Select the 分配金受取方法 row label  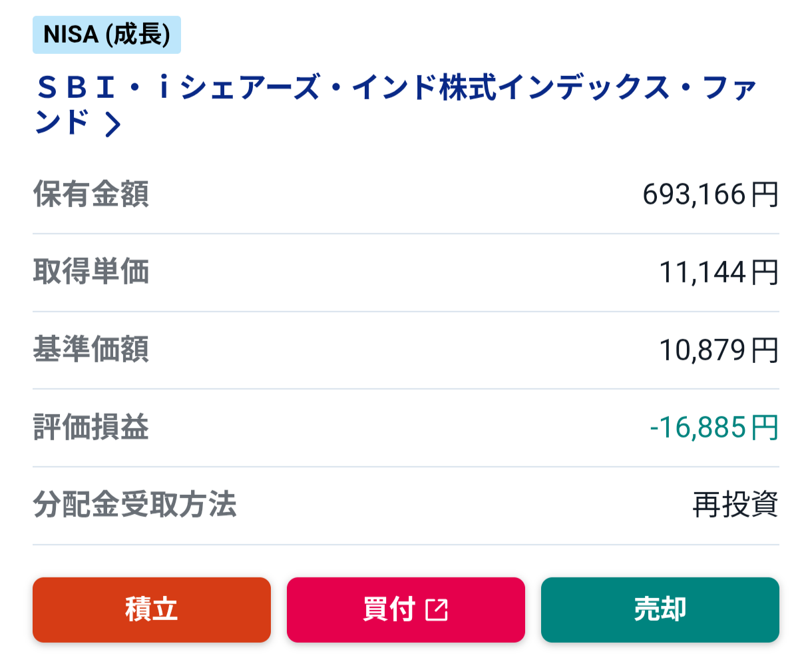pos(135,505)
